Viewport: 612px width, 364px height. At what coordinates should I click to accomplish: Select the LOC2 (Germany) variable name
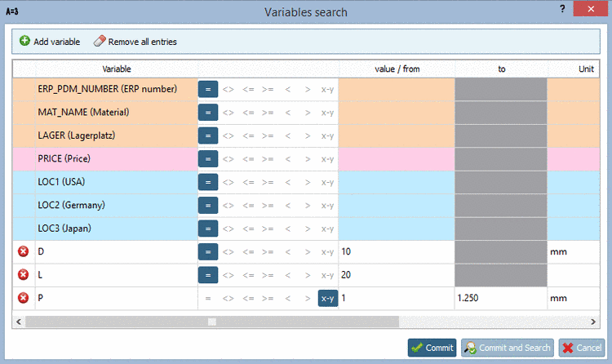[x=72, y=205]
